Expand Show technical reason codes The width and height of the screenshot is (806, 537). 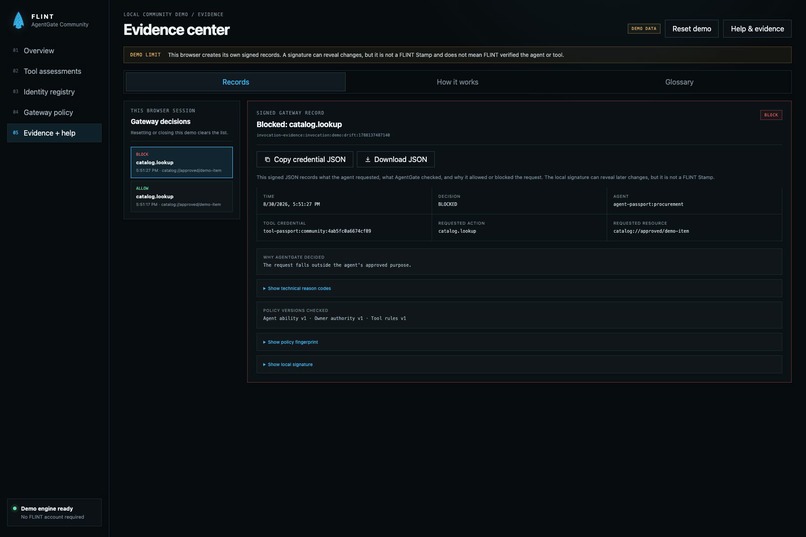click(x=519, y=288)
